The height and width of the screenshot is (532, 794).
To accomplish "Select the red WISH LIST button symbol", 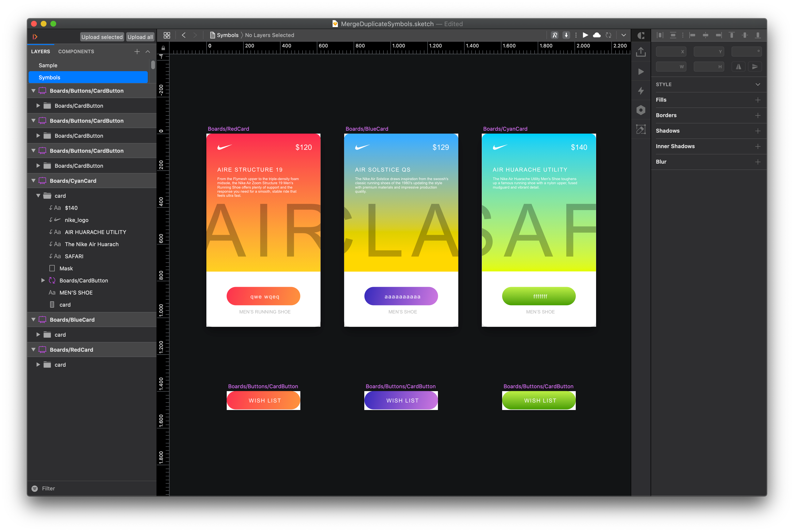I will click(x=264, y=401).
